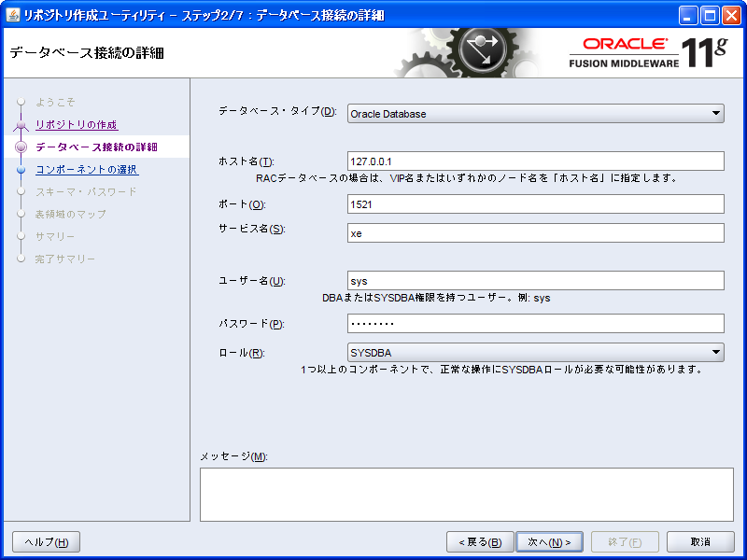Select the サービス名 field showing xe
The height and width of the screenshot is (560, 747).
534,231
